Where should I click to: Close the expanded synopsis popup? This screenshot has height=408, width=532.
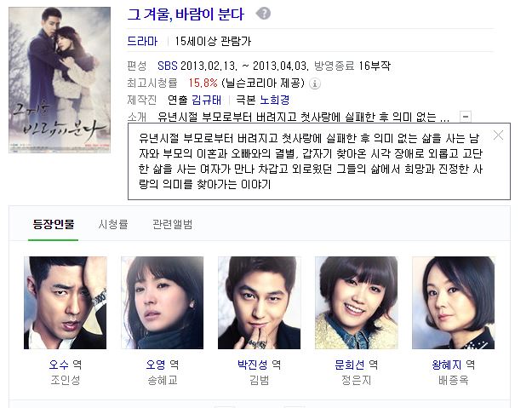click(x=498, y=135)
